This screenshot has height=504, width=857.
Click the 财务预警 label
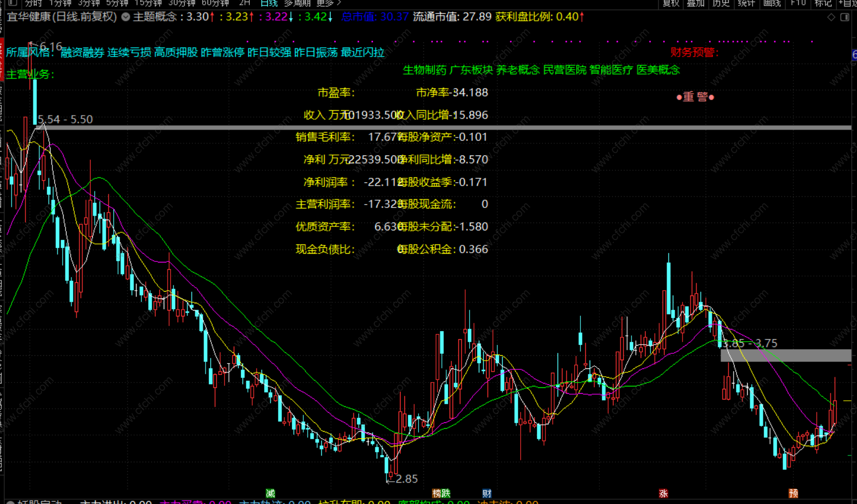695,52
